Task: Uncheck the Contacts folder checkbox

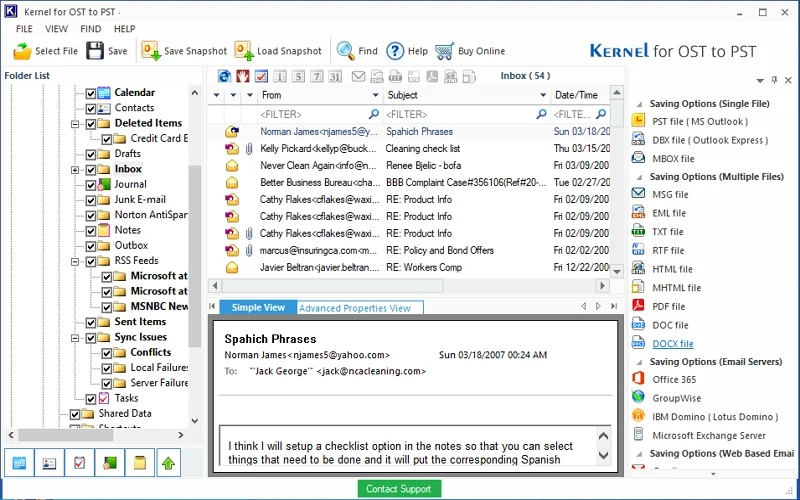Action: click(91, 108)
